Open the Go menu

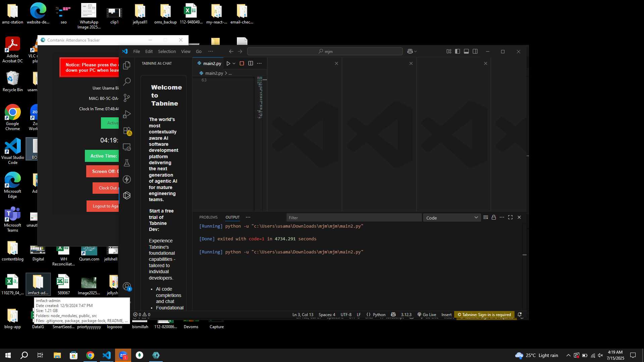[199, 51]
